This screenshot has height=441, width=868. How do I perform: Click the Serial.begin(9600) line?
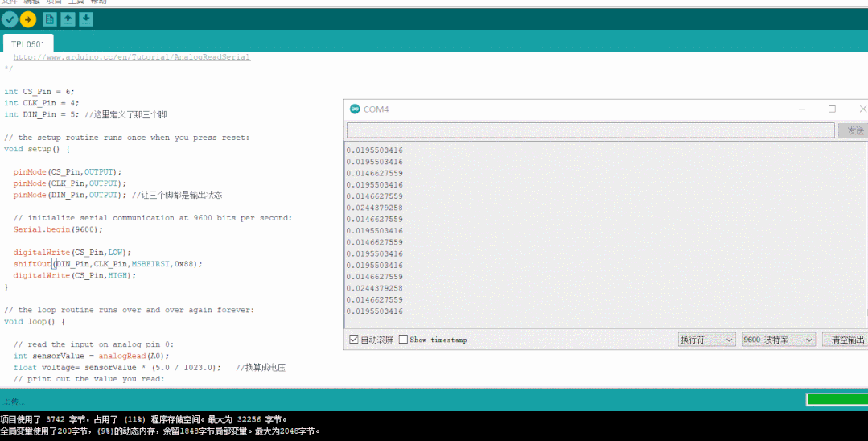[58, 229]
